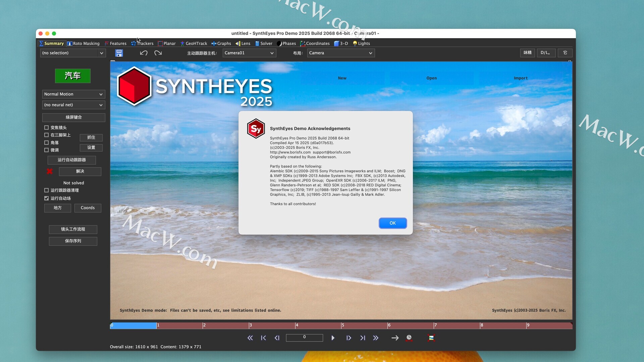Click the save floppy disk icon
The height and width of the screenshot is (362, 644).
pyautogui.click(x=119, y=53)
